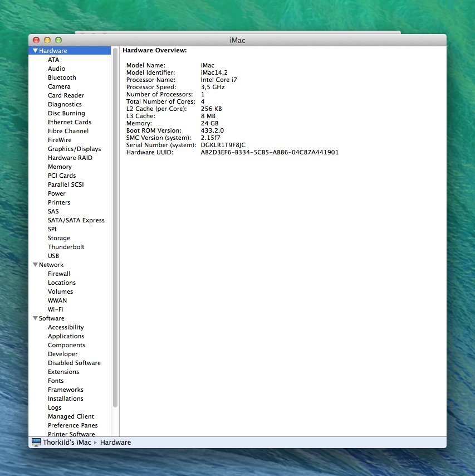
Task: Open the Accessibility entry
Action: [x=66, y=327]
